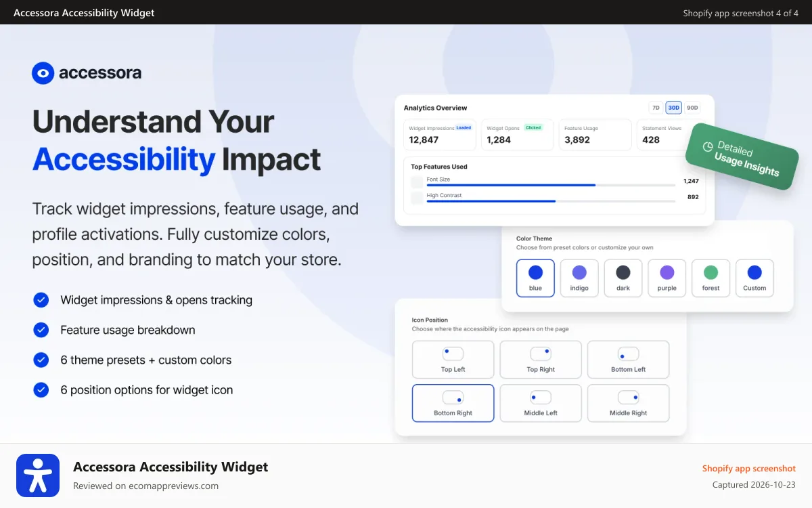The height and width of the screenshot is (508, 812).
Task: Click 'Accessora Accessibility Widget' in top bar
Action: point(84,13)
